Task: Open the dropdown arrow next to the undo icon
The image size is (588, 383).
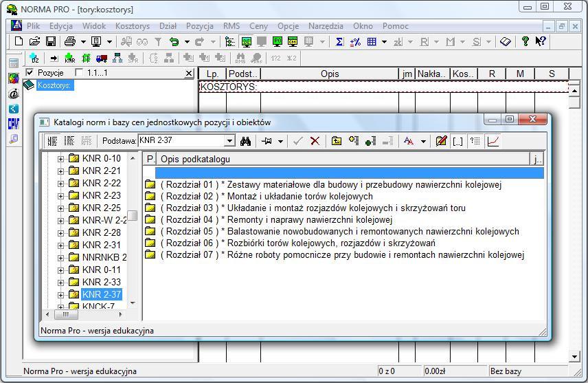Action: [187, 42]
